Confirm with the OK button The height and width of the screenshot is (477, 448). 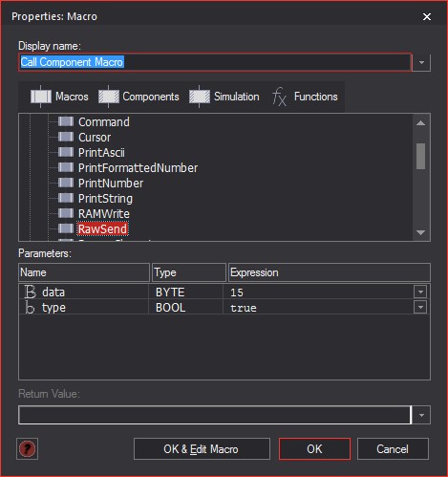(x=314, y=449)
